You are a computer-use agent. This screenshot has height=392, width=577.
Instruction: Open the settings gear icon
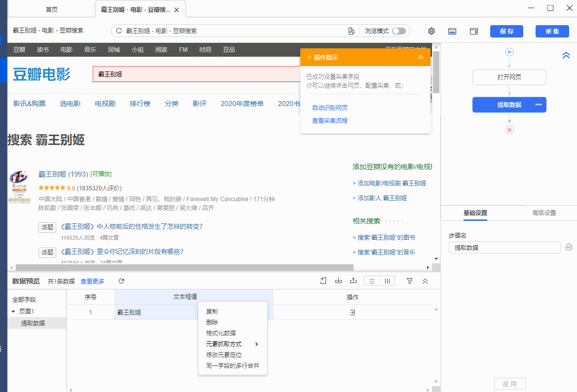[432, 31]
